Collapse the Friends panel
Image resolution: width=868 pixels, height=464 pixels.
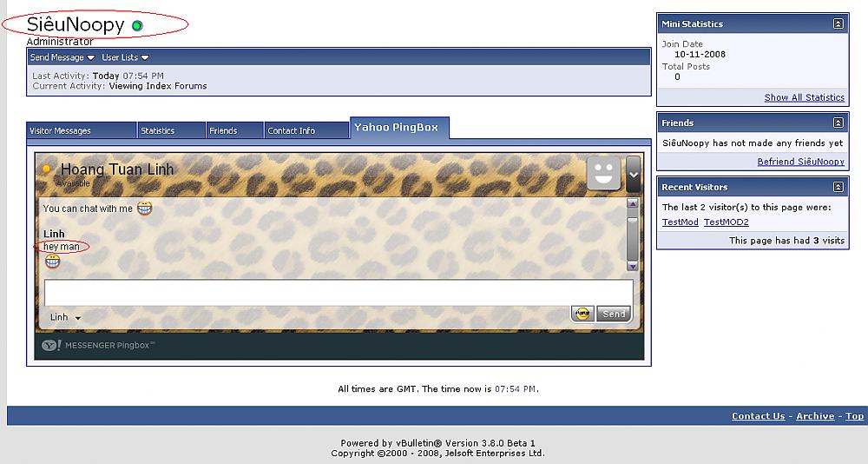(x=838, y=123)
